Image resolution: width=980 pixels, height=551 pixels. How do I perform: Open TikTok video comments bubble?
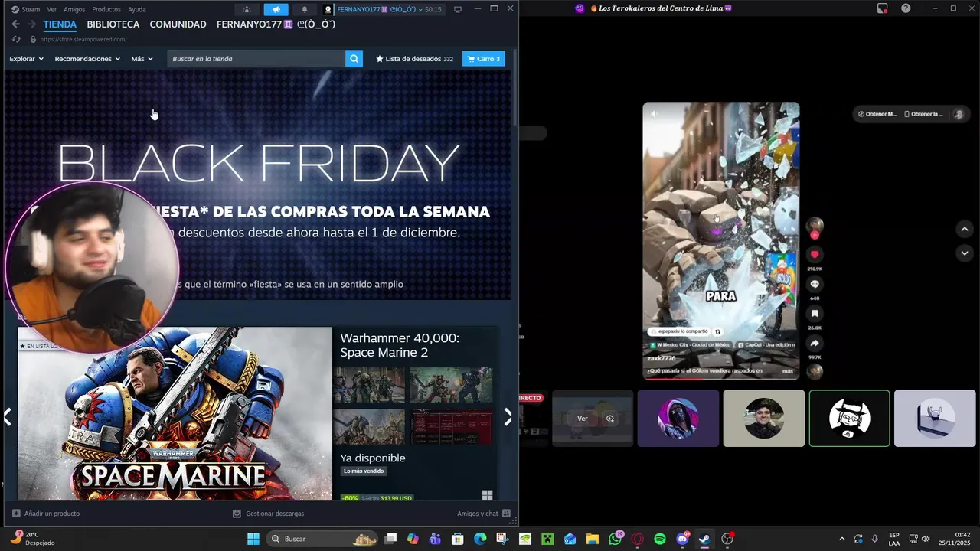(x=815, y=284)
